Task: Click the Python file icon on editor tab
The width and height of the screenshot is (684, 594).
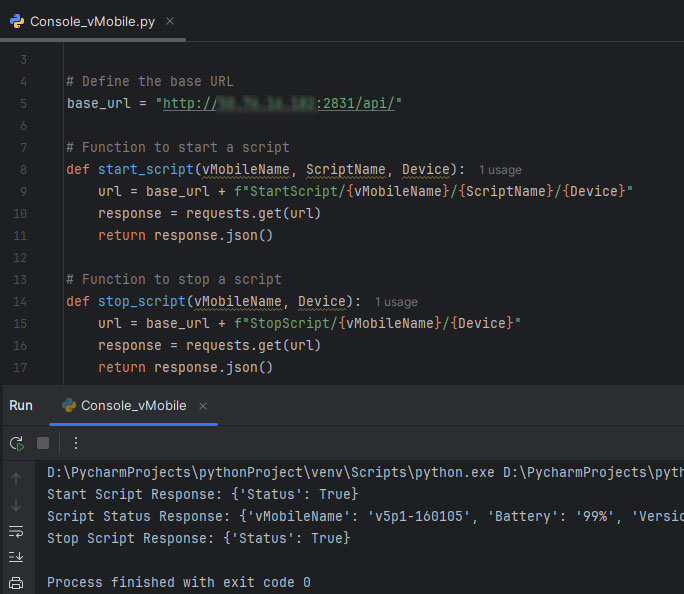Action: point(17,21)
